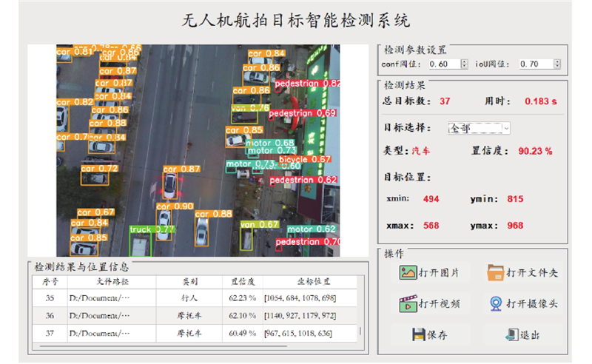Click the 行人 category cell

pyautogui.click(x=189, y=298)
